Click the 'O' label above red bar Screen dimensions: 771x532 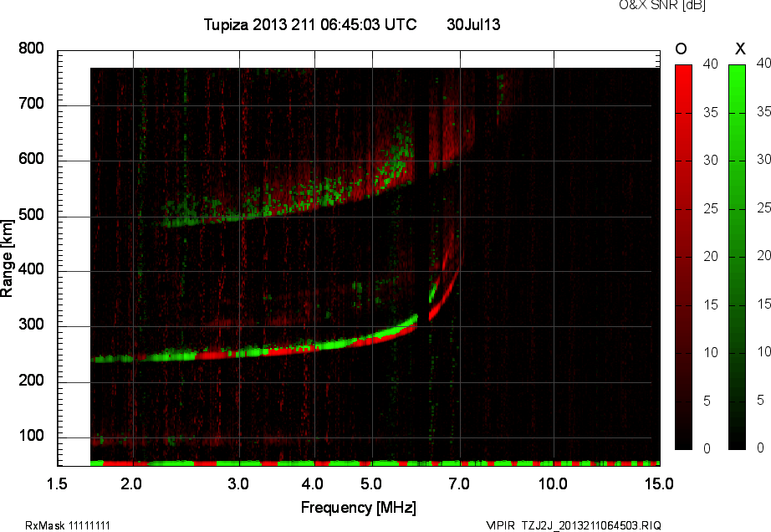point(681,49)
